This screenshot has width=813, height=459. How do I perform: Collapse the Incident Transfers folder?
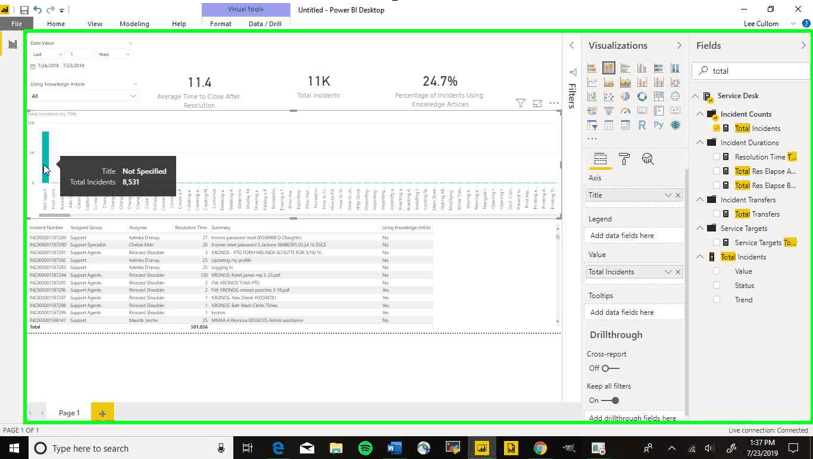click(699, 200)
